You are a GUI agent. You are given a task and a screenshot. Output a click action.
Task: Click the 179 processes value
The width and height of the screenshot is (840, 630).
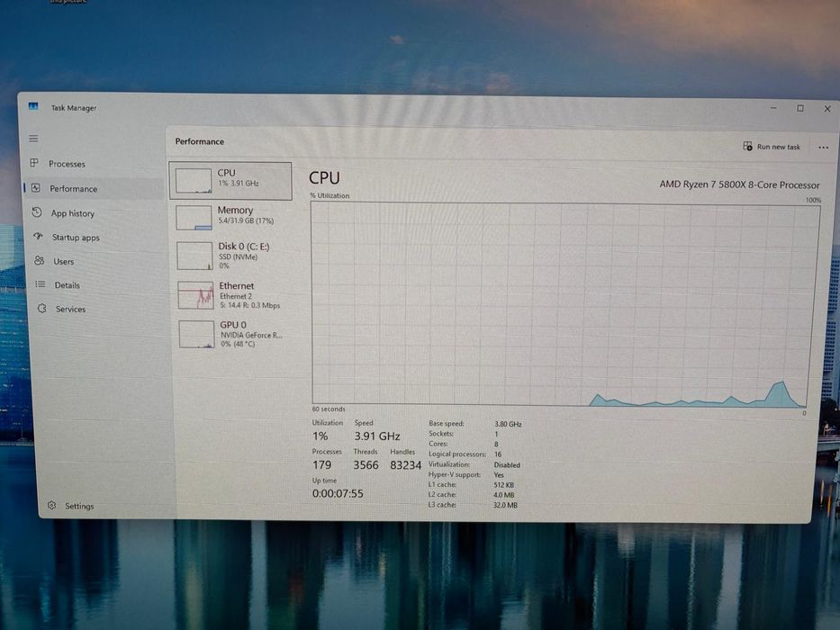pos(322,465)
